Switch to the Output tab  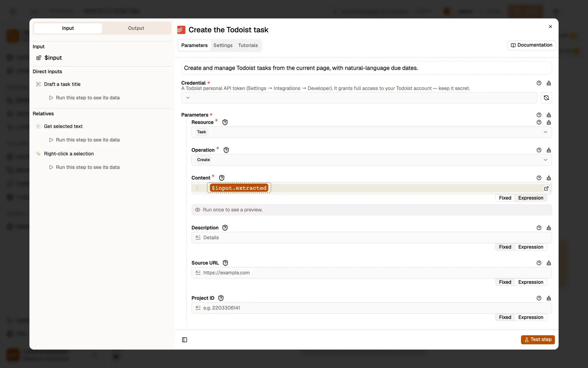click(x=136, y=28)
